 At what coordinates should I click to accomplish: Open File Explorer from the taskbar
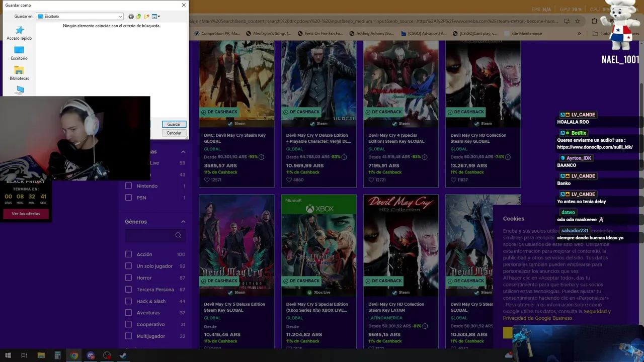click(x=41, y=355)
